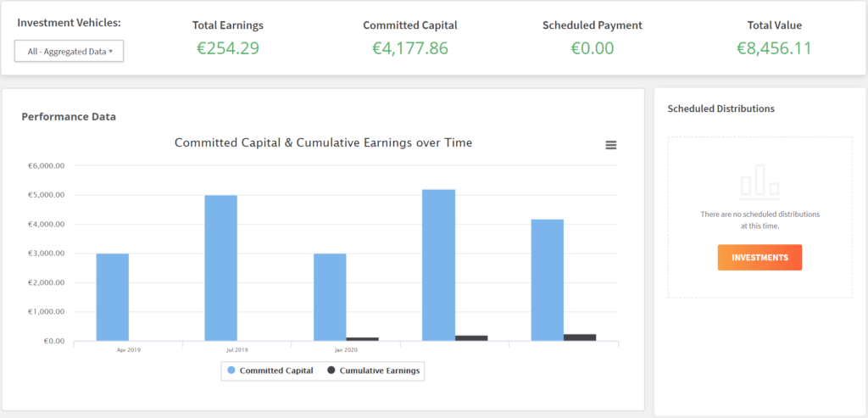Select the Jan 2020 committed capital bar
This screenshot has height=418, width=868.
[x=330, y=297]
